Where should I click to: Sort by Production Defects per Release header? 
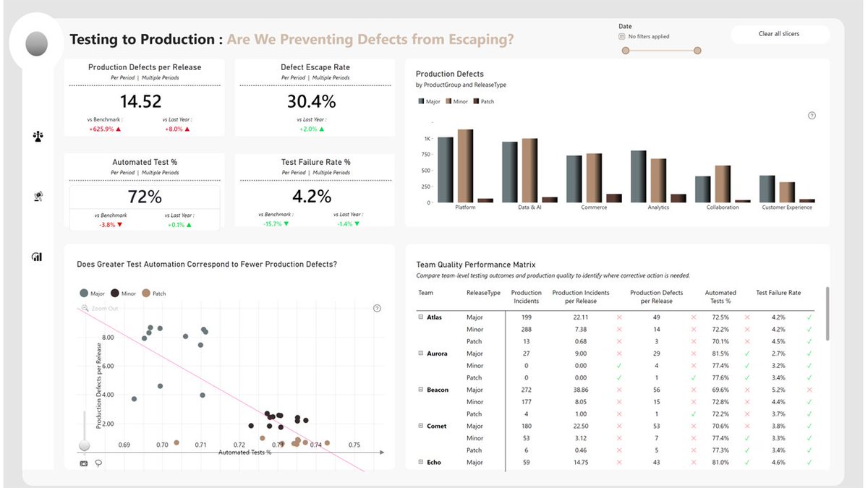click(x=656, y=297)
